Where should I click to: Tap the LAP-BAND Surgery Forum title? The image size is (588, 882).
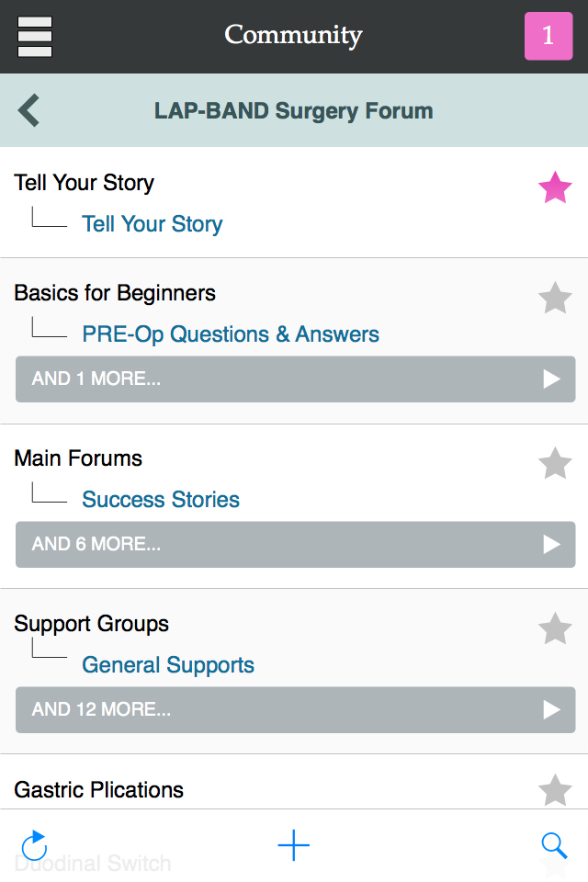pos(294,111)
